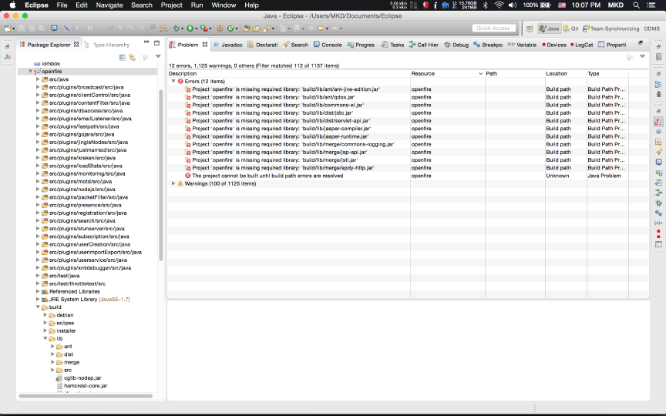Expand the JRE System Library node

point(37,299)
